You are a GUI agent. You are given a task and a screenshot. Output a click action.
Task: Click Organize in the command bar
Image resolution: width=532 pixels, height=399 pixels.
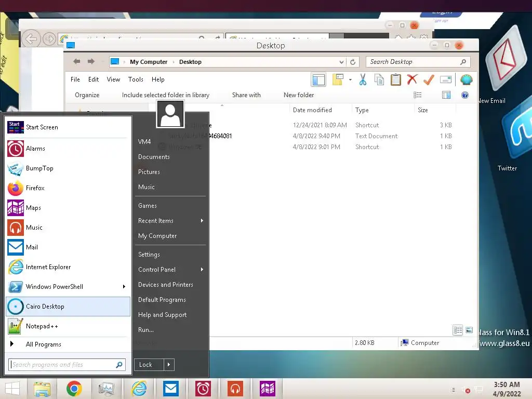coord(87,95)
